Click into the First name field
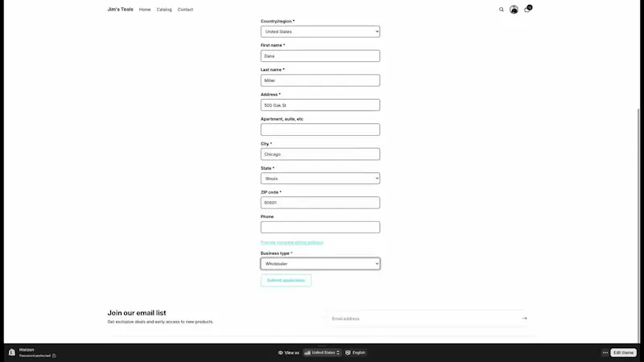 tap(320, 56)
